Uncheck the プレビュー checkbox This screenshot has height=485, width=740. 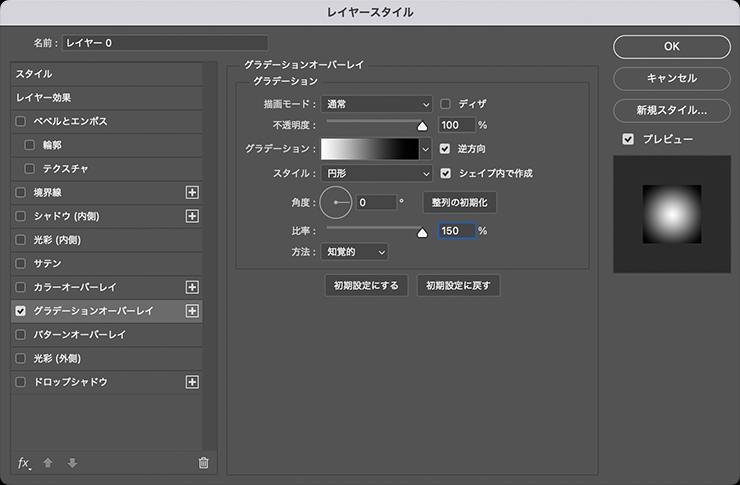[628, 139]
